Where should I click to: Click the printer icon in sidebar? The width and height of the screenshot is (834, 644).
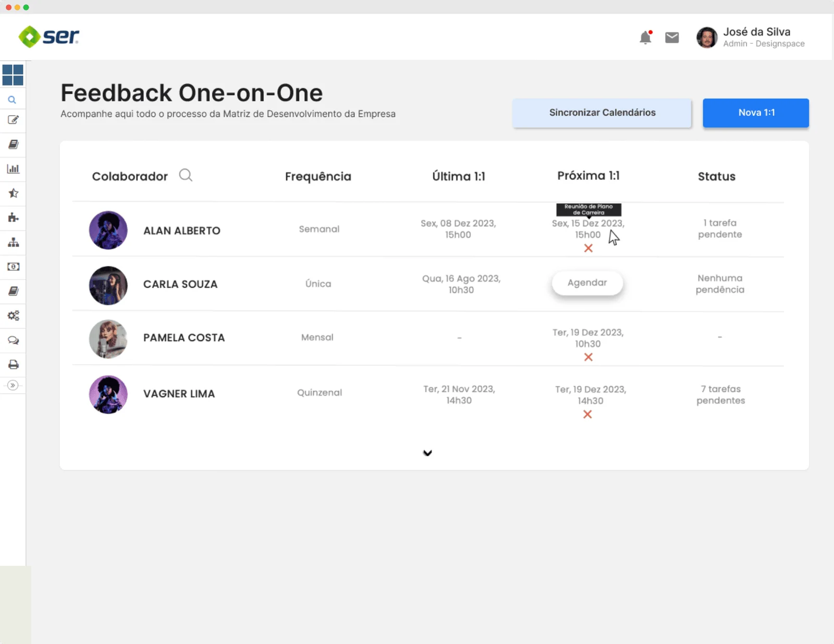(13, 364)
